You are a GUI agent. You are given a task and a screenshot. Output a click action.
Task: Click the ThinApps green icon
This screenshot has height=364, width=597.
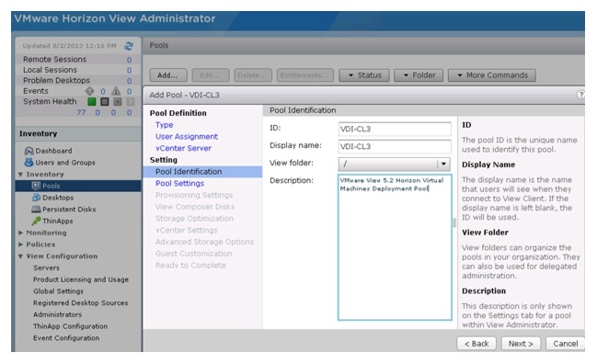pyautogui.click(x=36, y=221)
